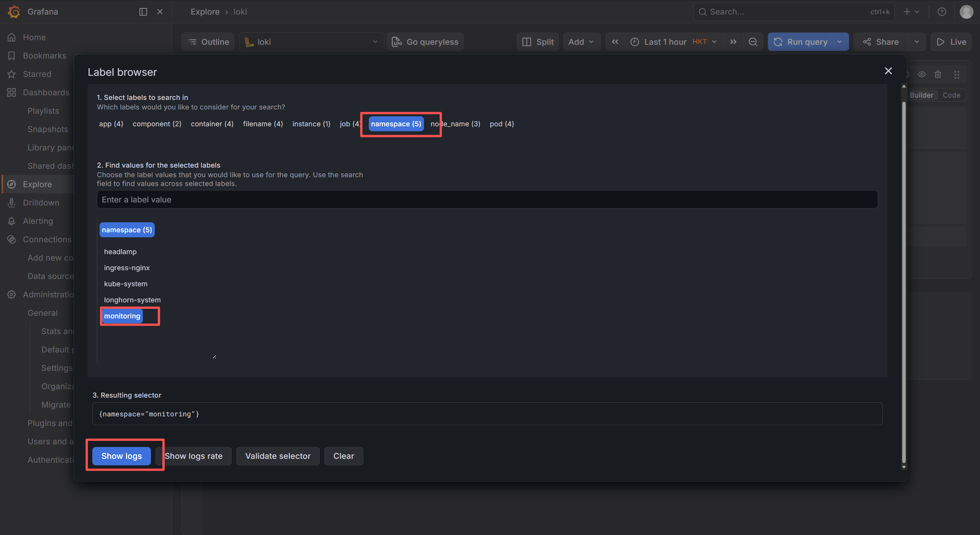
Task: Open the plus New menu dropdown
Action: click(911, 12)
